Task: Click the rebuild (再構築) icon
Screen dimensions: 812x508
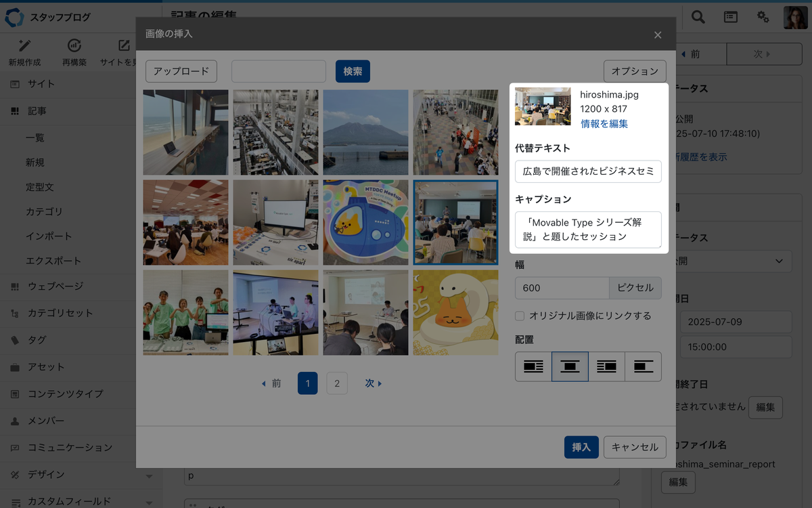Action: [x=74, y=46]
